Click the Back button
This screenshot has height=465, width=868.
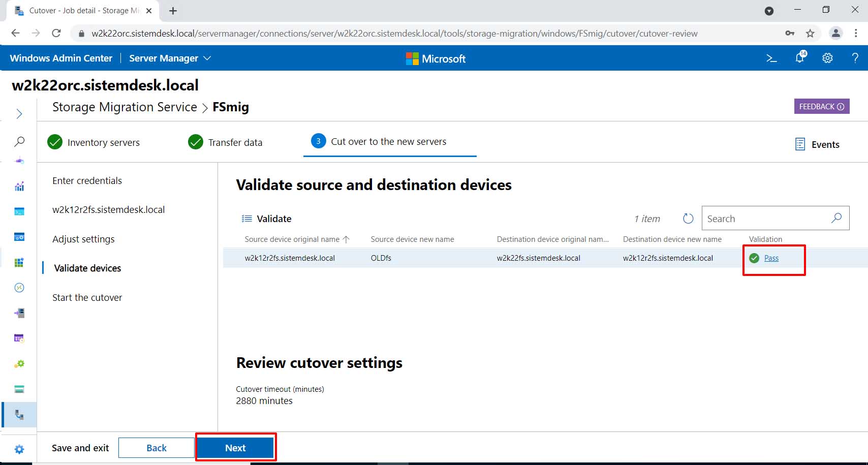pyautogui.click(x=157, y=448)
